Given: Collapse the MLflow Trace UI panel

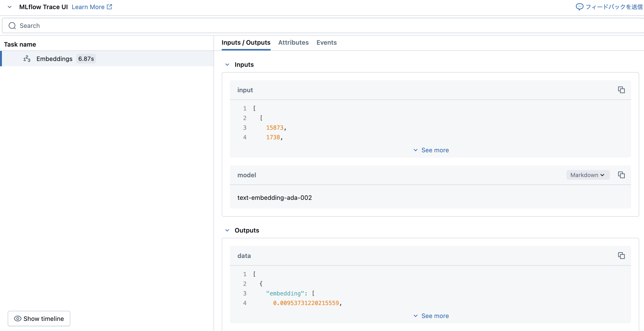Looking at the screenshot, I should click(x=10, y=7).
